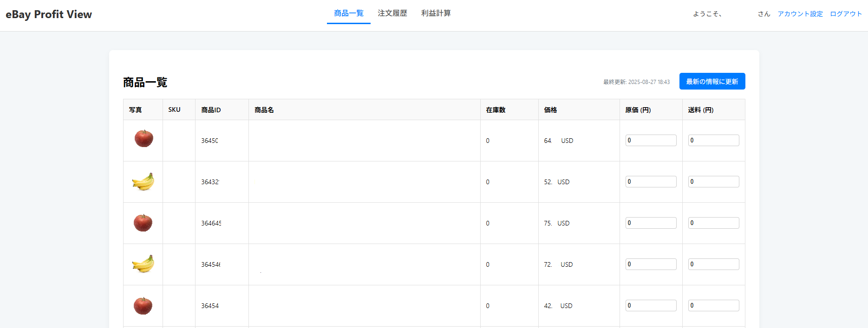Open アカウント設定 link
Screen dimensions: 868x328
point(800,14)
